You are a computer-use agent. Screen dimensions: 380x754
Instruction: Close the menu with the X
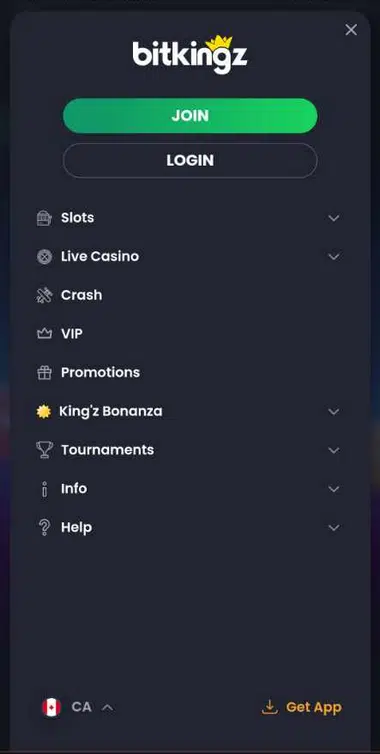click(x=351, y=30)
